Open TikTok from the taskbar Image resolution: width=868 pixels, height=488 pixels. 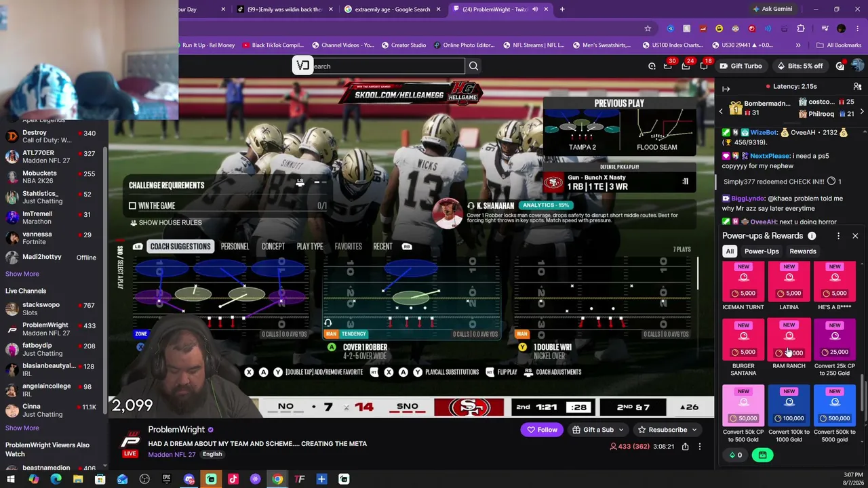[x=233, y=479]
